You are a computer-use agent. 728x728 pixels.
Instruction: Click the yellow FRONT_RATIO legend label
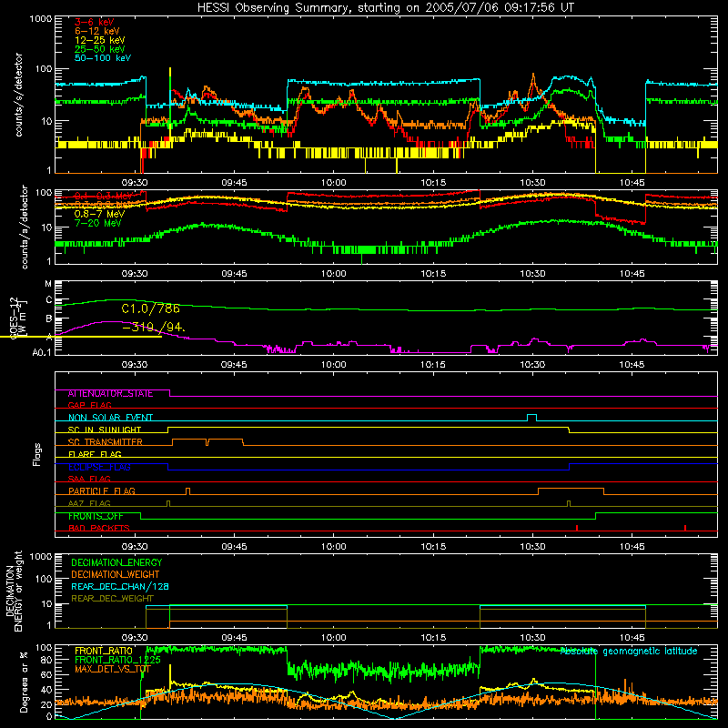[x=104, y=652]
